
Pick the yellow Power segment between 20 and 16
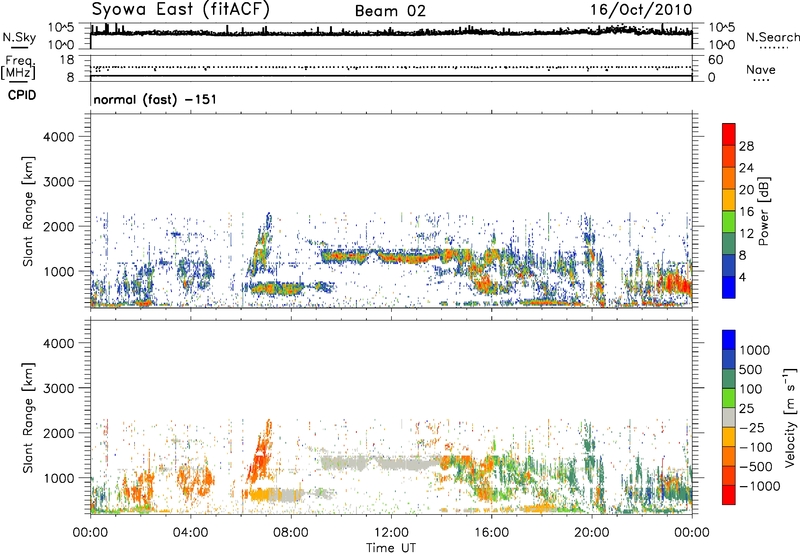pos(729,200)
